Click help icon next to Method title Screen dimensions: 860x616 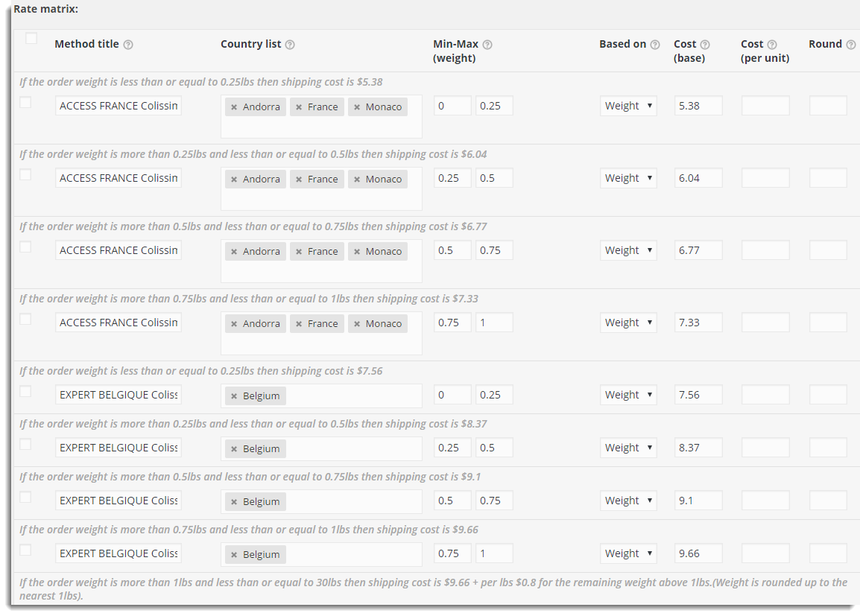[x=127, y=45]
